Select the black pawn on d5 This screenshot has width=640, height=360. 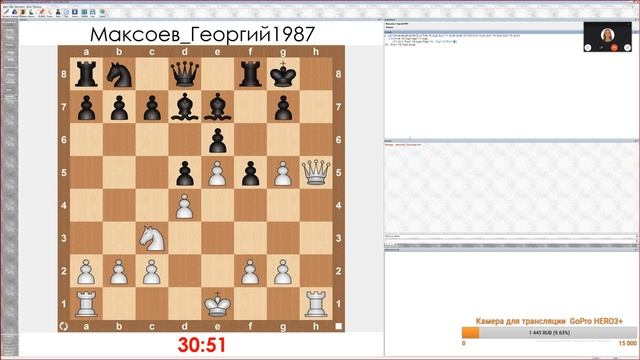point(184,173)
